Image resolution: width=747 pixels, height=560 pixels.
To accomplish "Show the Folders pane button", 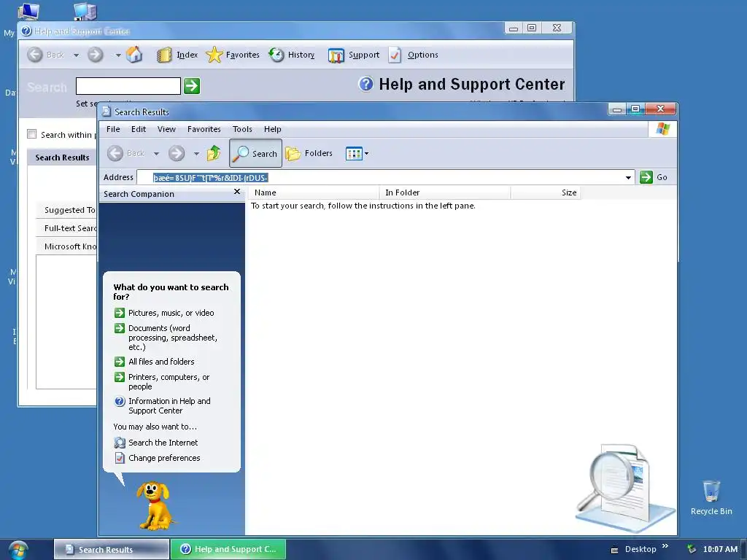I will tap(309, 153).
